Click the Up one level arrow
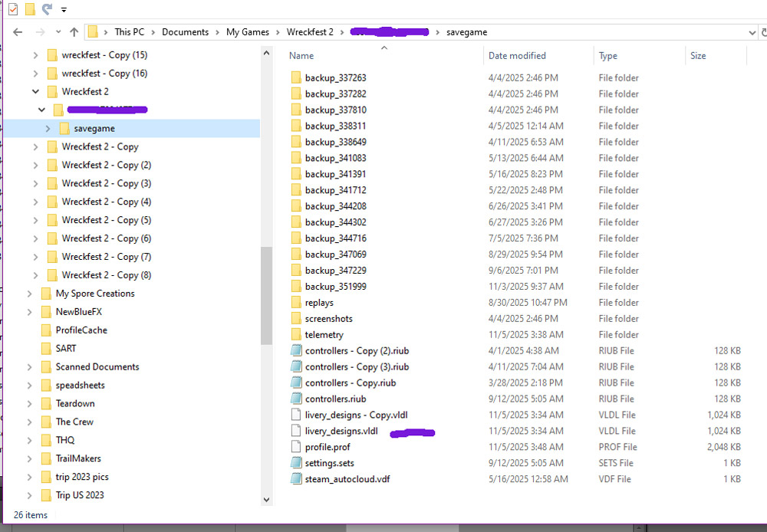 74,32
